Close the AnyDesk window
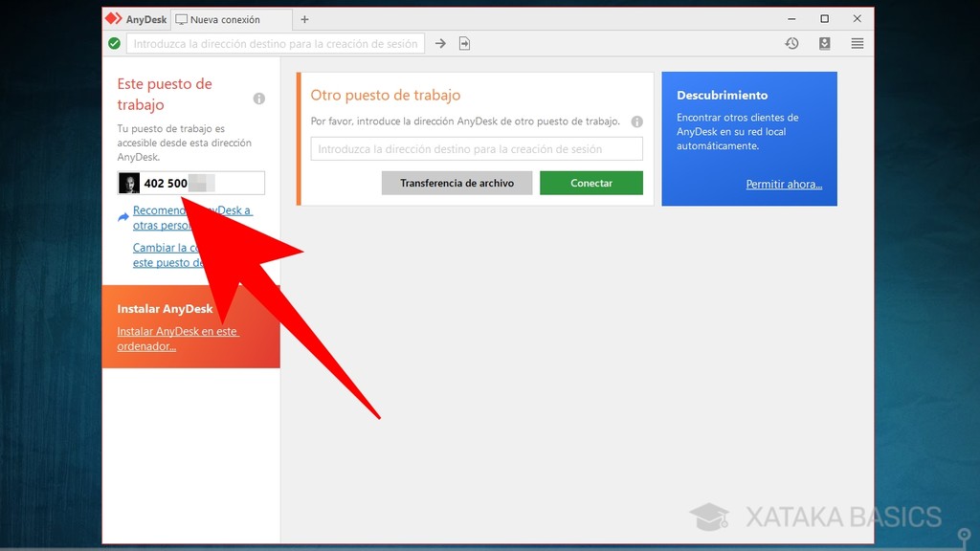 click(857, 19)
